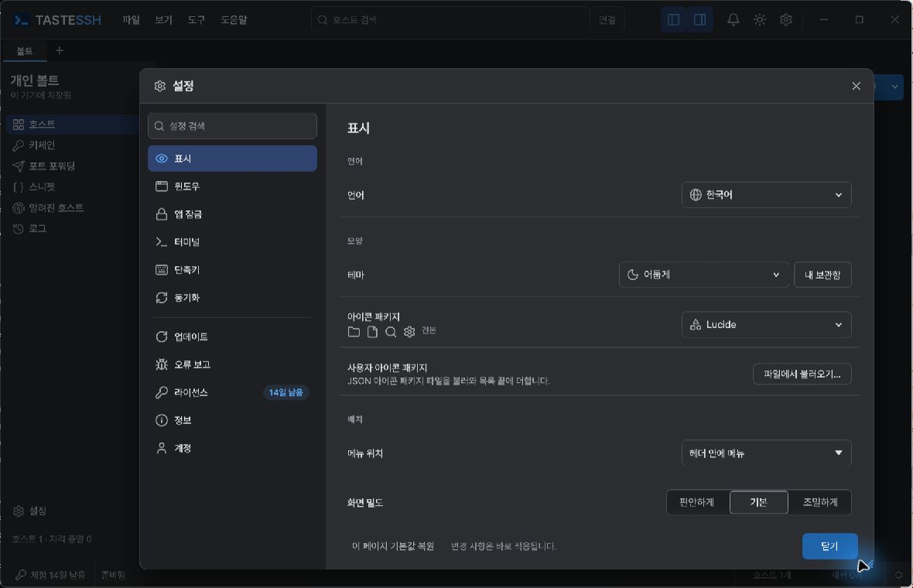
Task: Click the file sample icon preview
Action: click(x=372, y=332)
